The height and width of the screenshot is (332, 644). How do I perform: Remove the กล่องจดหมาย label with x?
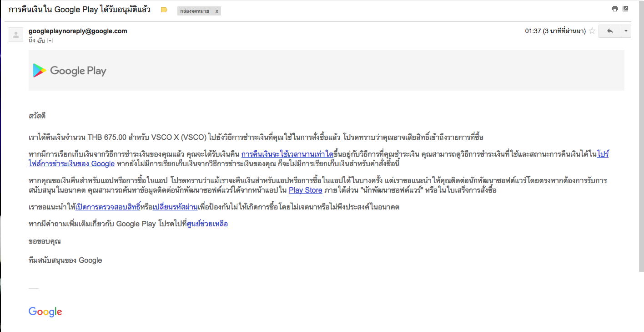coord(216,11)
